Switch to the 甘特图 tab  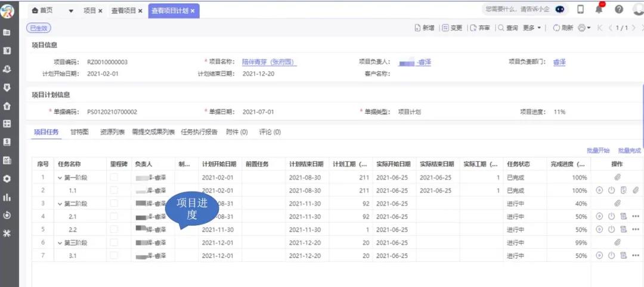(79, 132)
